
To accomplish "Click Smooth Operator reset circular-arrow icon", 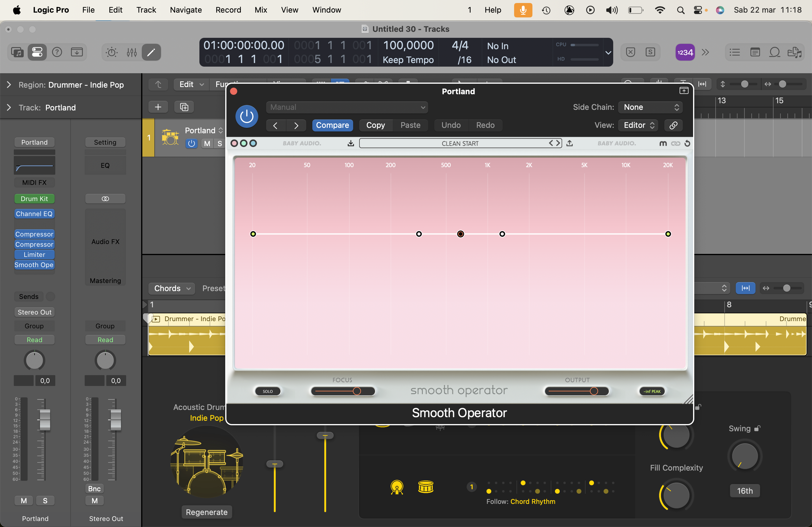I will coord(687,143).
